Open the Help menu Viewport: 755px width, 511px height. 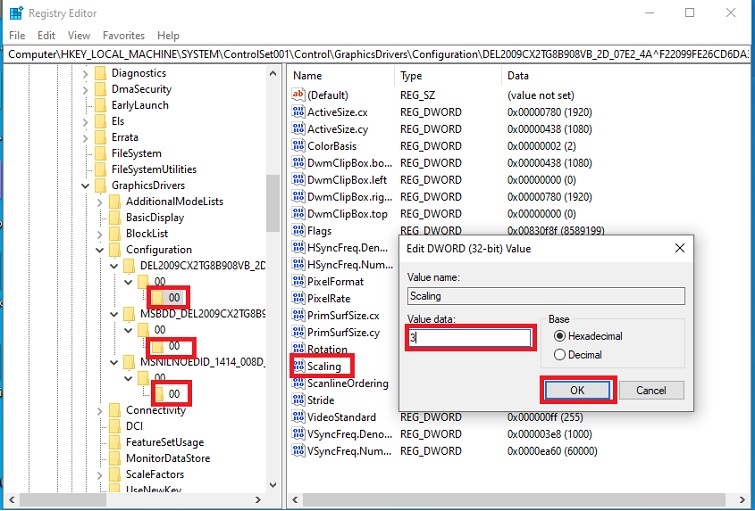click(168, 35)
